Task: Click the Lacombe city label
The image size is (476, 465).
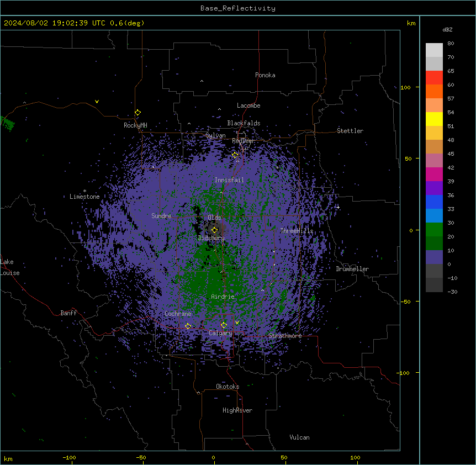Action: pyautogui.click(x=248, y=105)
